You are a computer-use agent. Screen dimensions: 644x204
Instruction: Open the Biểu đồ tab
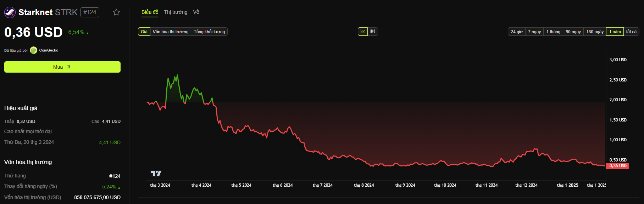click(150, 12)
